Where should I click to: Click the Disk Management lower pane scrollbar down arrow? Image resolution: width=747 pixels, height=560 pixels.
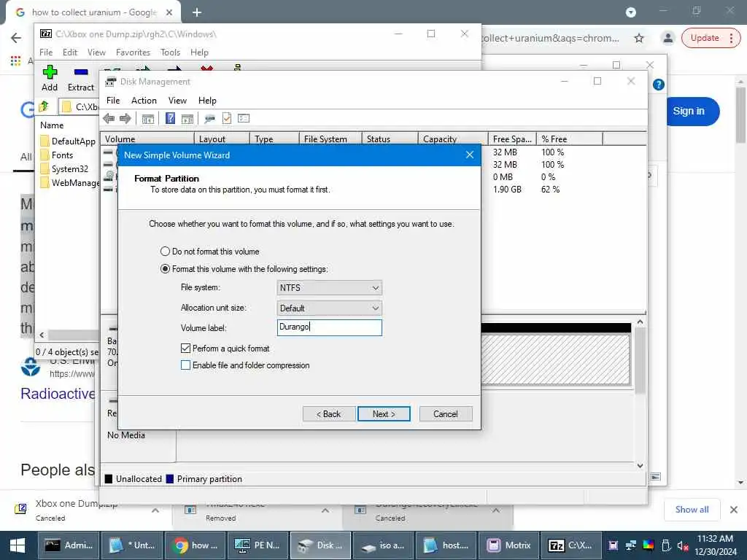click(x=640, y=465)
